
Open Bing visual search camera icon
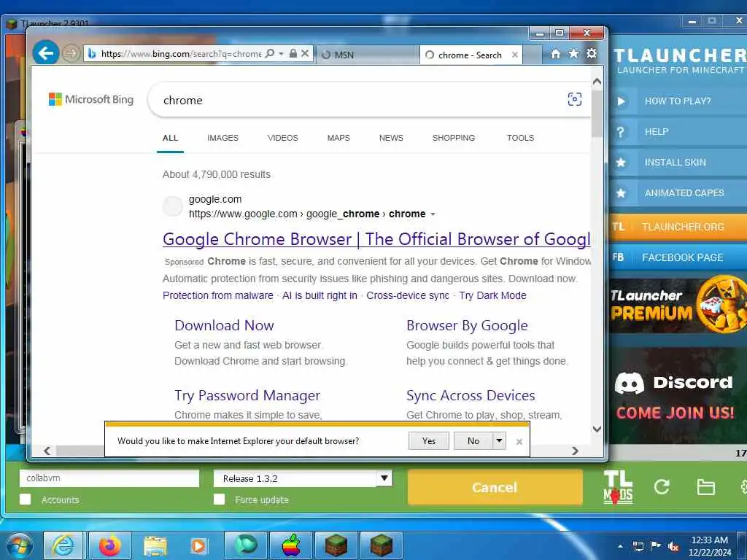point(575,99)
